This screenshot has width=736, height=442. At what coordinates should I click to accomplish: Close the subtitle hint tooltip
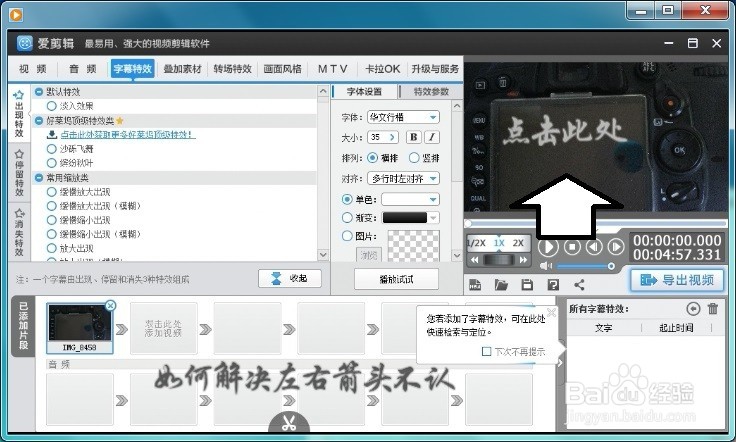tap(552, 312)
